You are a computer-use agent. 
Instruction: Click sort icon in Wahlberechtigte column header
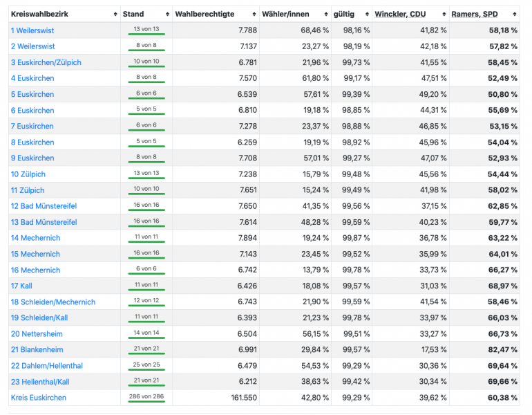click(253, 14)
